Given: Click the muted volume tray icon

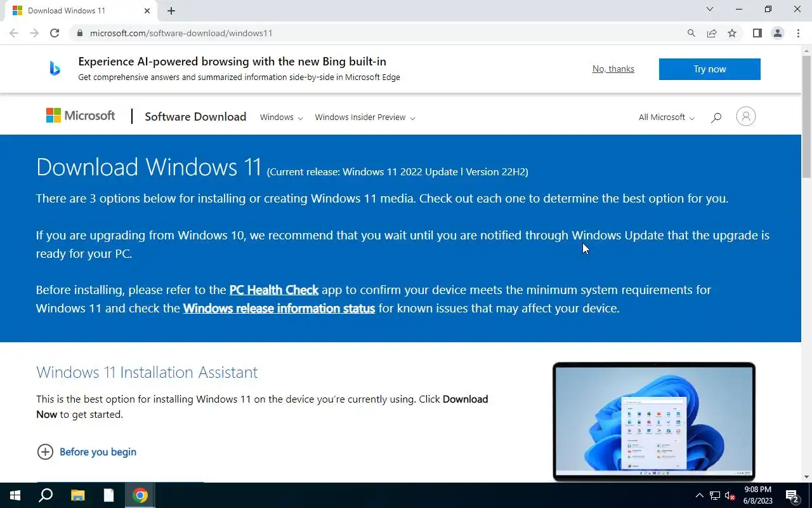Looking at the screenshot, I should coord(730,495).
